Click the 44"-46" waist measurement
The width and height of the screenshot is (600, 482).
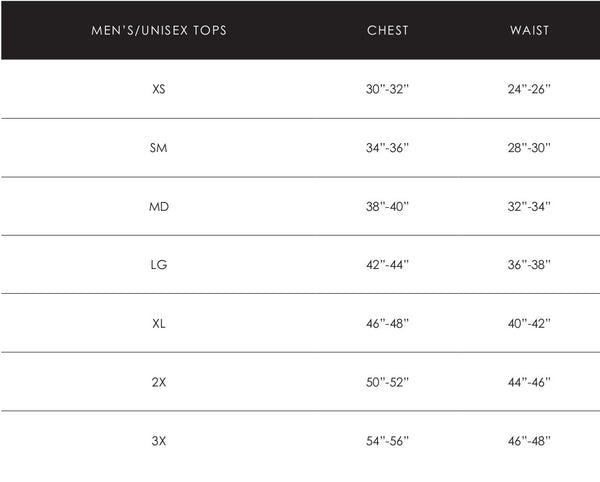pos(529,382)
